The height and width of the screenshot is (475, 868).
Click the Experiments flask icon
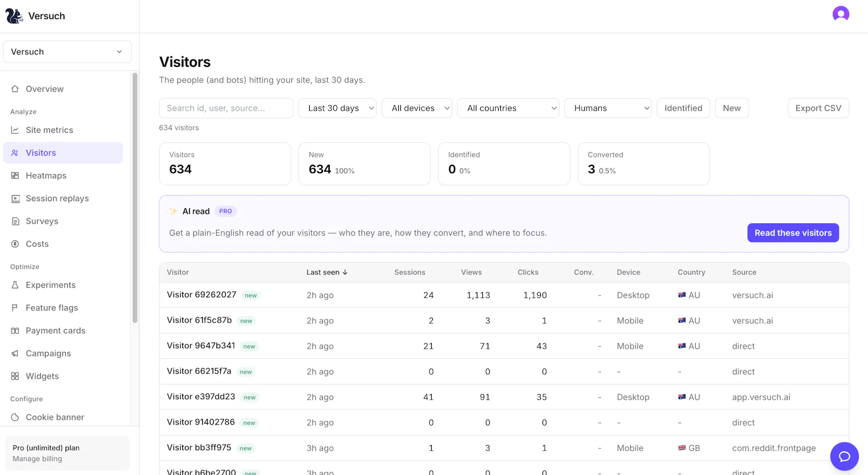15,285
